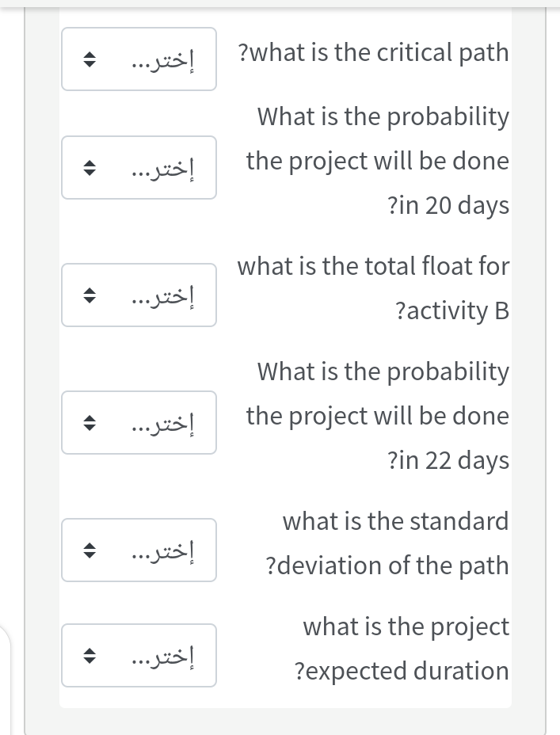This screenshot has width=560, height=735.
Task: Expand the total float for activity B dropdown
Action: click(139, 295)
